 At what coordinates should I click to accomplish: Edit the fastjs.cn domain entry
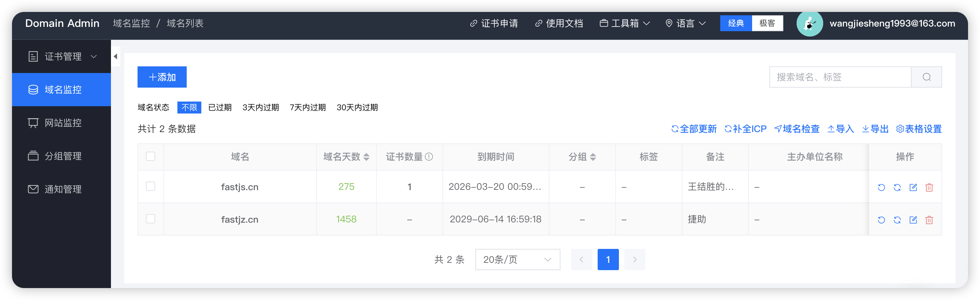coord(913,187)
